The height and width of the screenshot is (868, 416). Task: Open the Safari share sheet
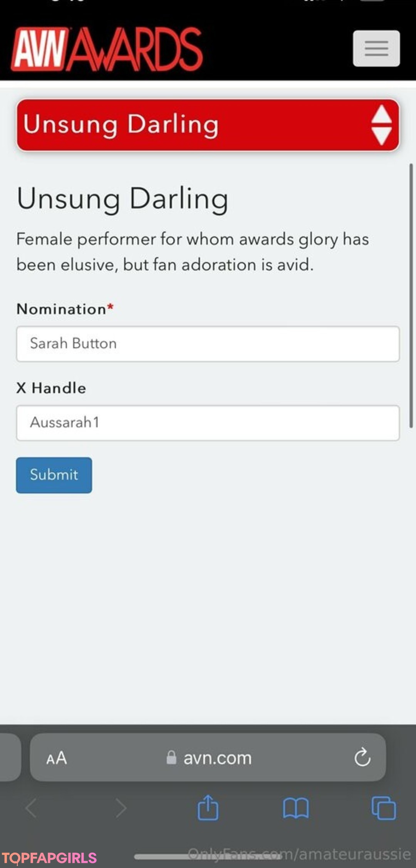click(208, 807)
